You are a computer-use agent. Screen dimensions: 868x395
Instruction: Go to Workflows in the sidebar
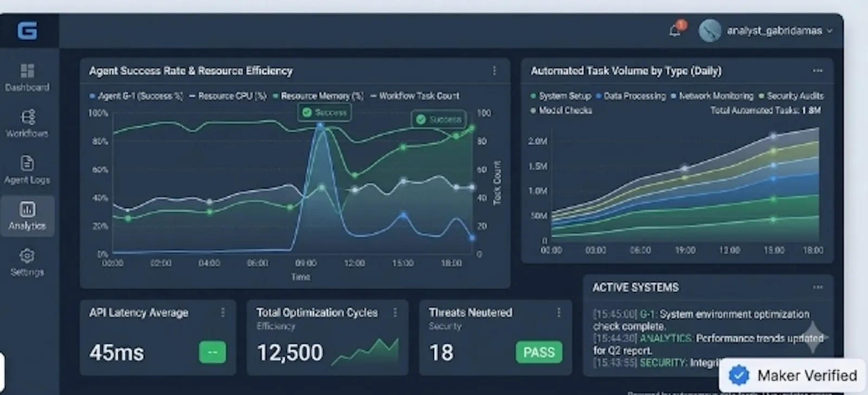point(27,124)
